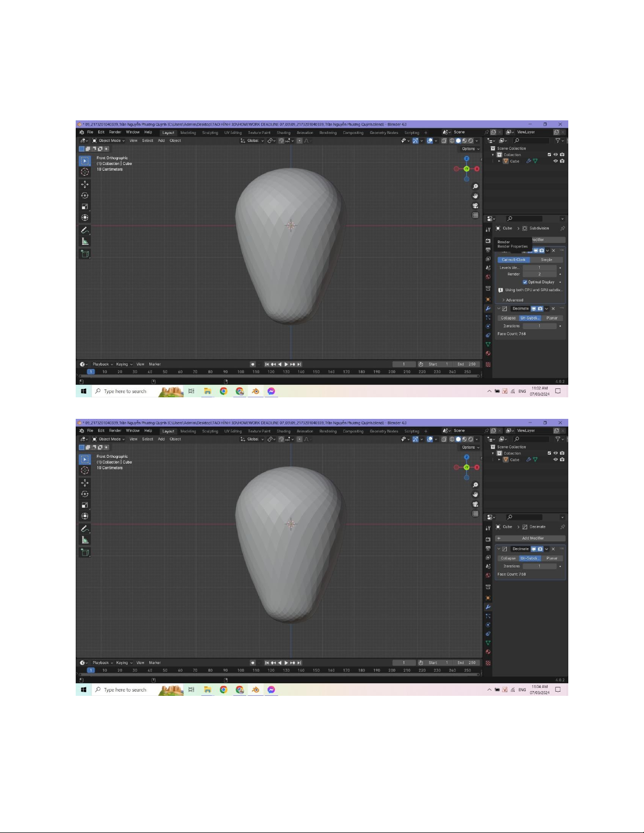644x833 pixels.
Task: Open the Sculpting workspace tab in the upper window
Action: click(x=210, y=132)
